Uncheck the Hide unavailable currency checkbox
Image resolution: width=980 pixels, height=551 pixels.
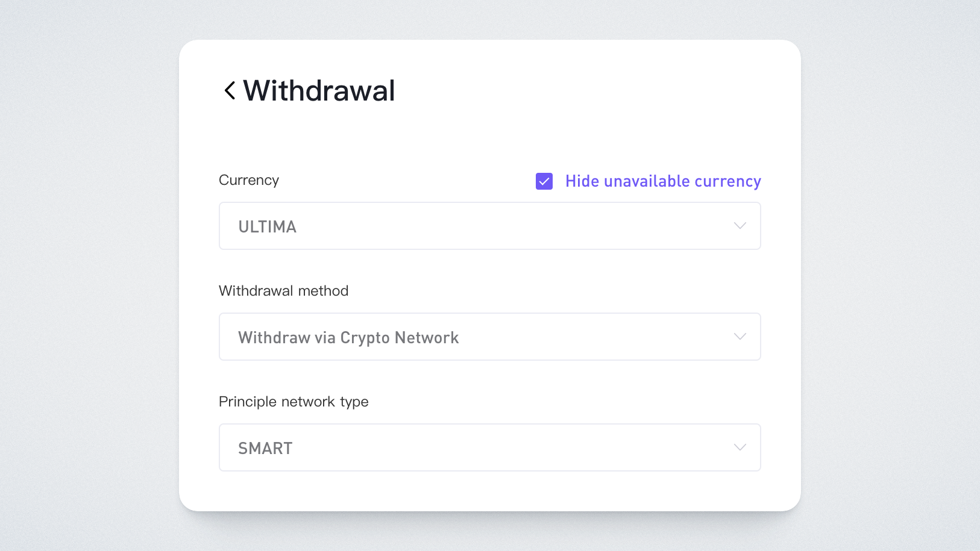[544, 181]
